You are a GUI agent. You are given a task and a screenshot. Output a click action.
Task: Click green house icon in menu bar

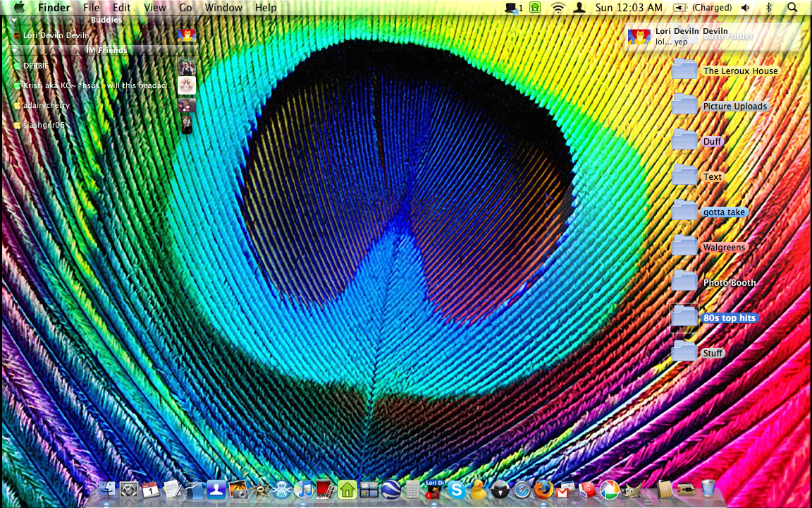536,7
